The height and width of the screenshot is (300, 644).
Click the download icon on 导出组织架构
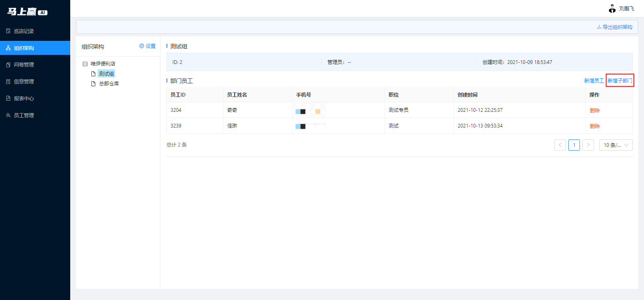coord(599,26)
